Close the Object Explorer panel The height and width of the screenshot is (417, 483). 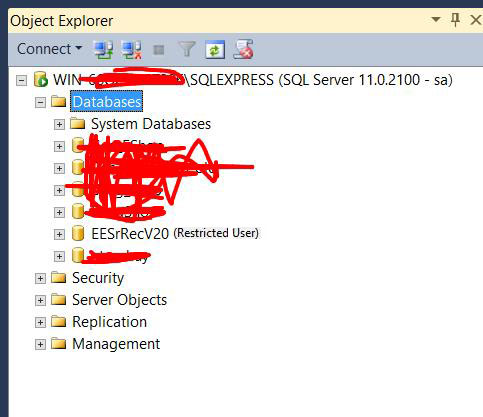click(476, 20)
